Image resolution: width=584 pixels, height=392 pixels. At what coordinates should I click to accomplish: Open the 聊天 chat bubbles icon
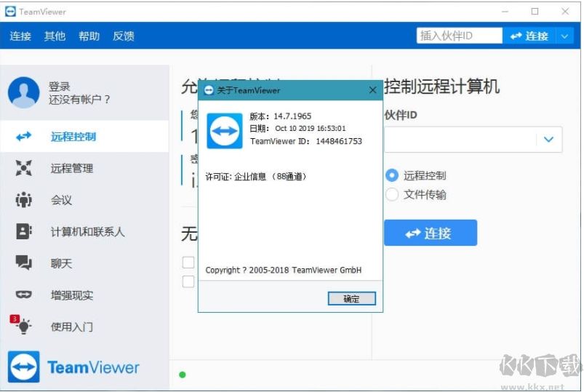(23, 263)
